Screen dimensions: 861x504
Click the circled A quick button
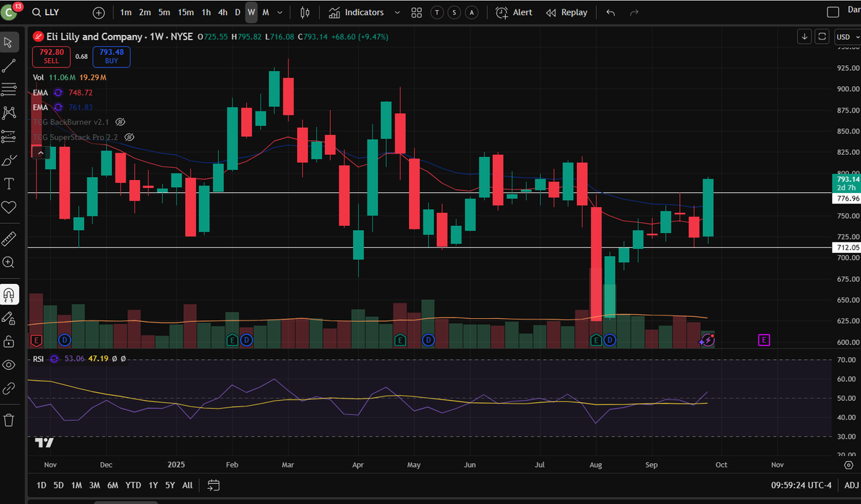(471, 12)
